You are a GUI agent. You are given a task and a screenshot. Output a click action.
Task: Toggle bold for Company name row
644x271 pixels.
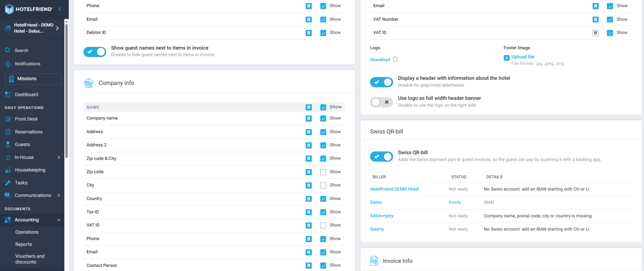coord(309,118)
